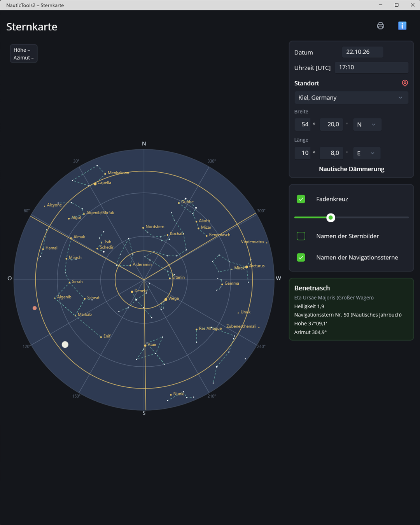This screenshot has width=420, height=525.
Task: Select the Algenib/Mirfak star label
Action: [100, 213]
